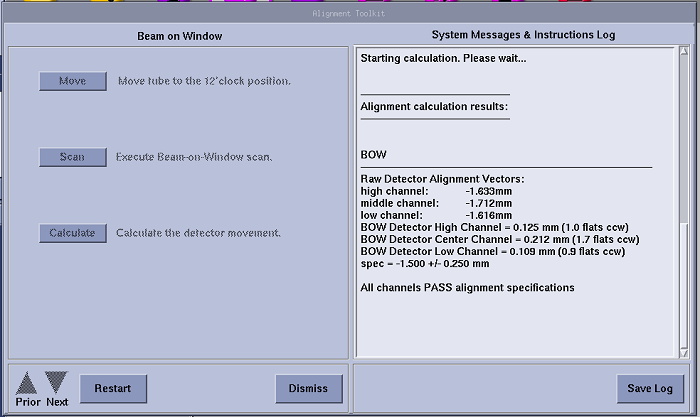Start the Beam-on-Window Scan button
This screenshot has width=700, height=417.
(72, 157)
